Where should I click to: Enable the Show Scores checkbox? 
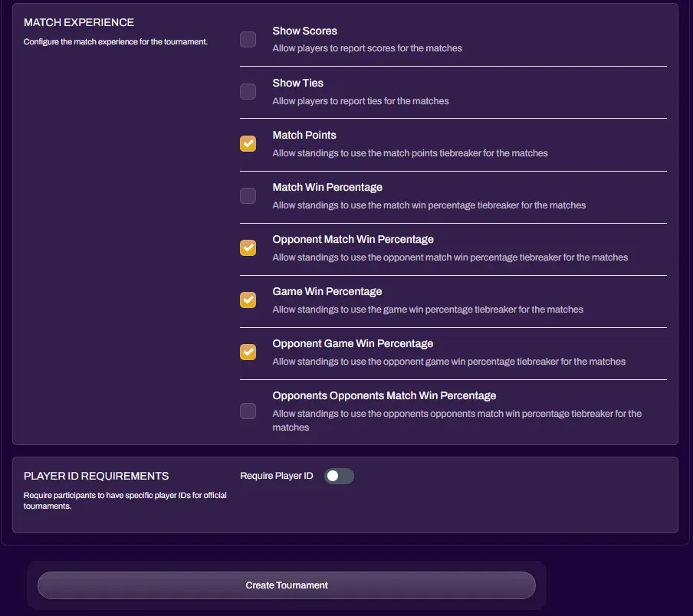pos(248,40)
